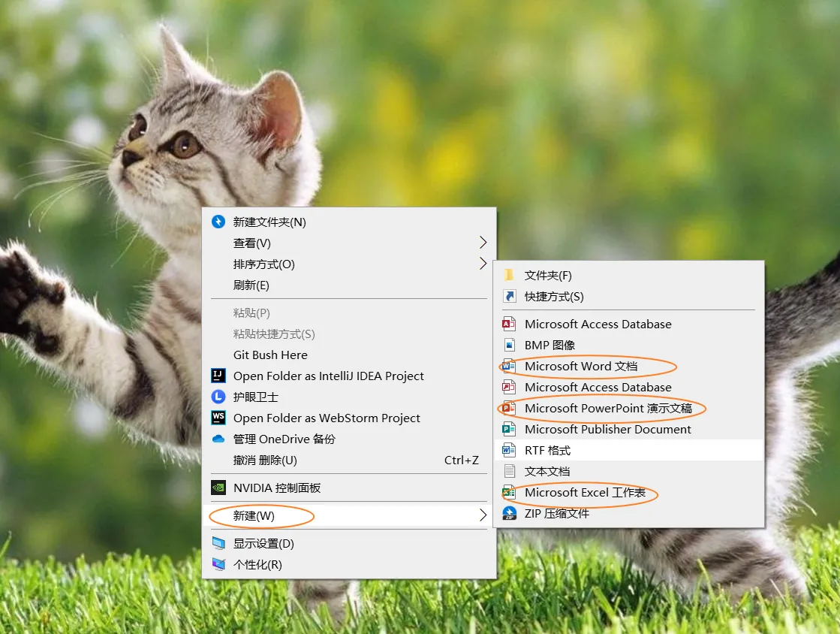This screenshot has width=840, height=634.
Task: Create a new 快捷方式(S)
Action: coord(629,297)
